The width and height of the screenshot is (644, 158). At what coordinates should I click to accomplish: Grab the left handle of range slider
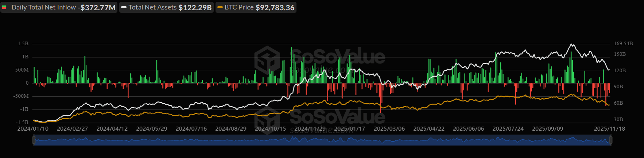coord(34,140)
